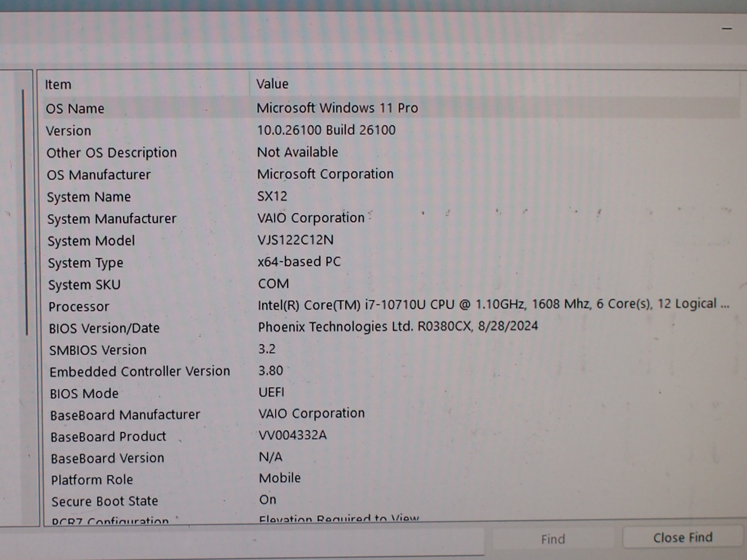The height and width of the screenshot is (560, 747).
Task: Select the OS Name row
Action: click(391, 108)
